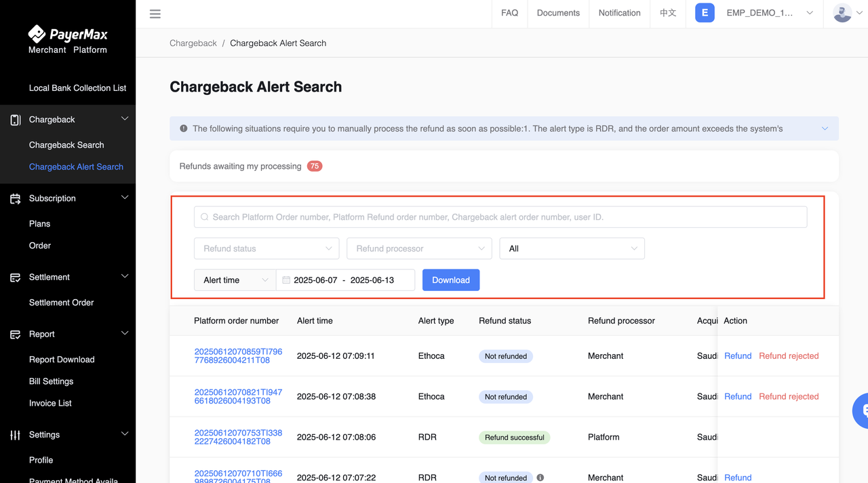Click info icon beside Not refunded RDR status

540,478
